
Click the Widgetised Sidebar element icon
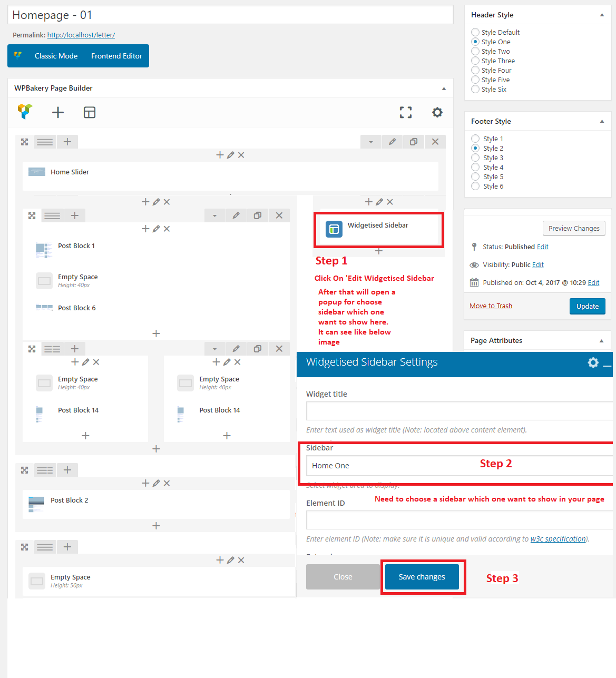pos(334,229)
